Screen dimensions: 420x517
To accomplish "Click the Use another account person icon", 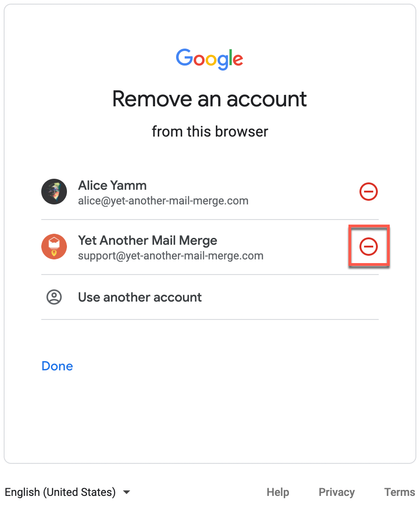I will point(54,297).
